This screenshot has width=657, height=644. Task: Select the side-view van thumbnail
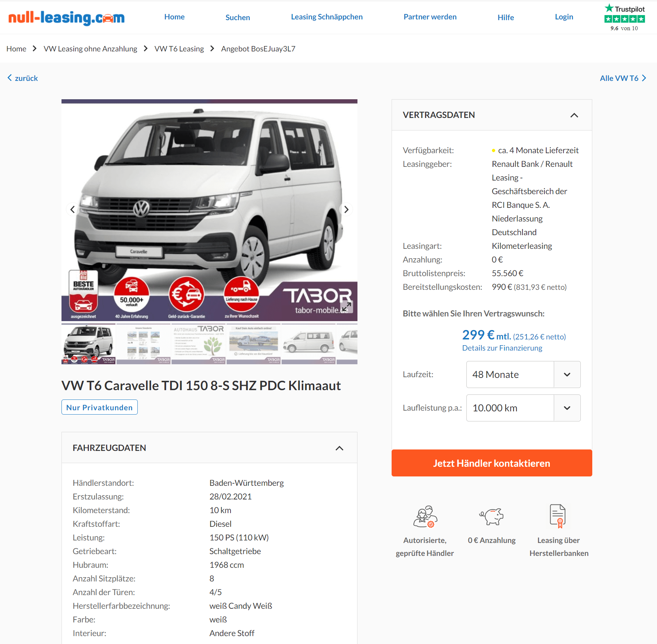(x=309, y=344)
